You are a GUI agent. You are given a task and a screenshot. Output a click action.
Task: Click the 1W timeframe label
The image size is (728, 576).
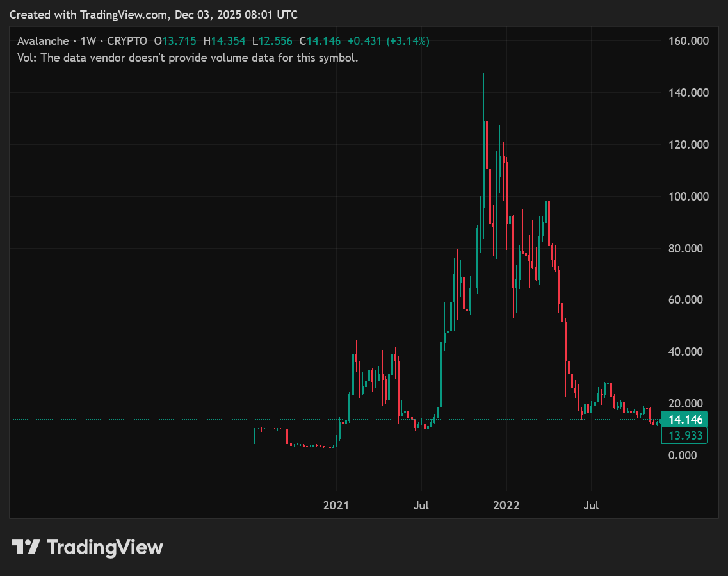[x=87, y=40]
